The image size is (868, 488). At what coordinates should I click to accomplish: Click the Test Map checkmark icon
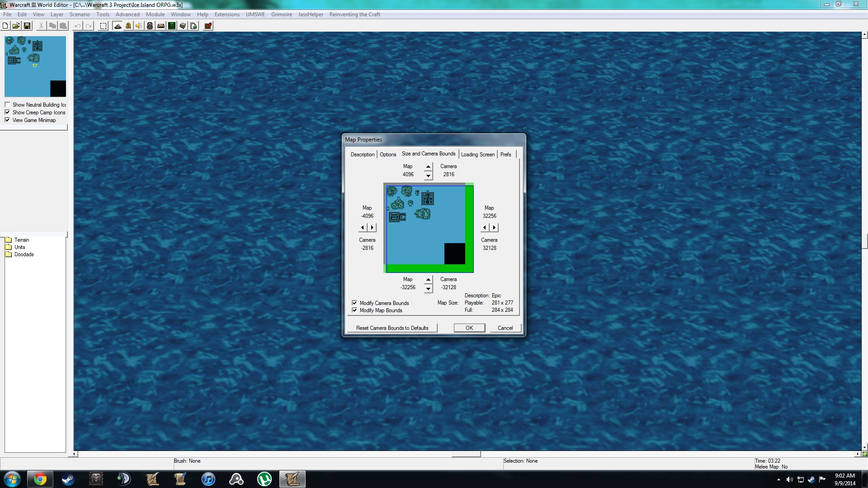click(208, 26)
